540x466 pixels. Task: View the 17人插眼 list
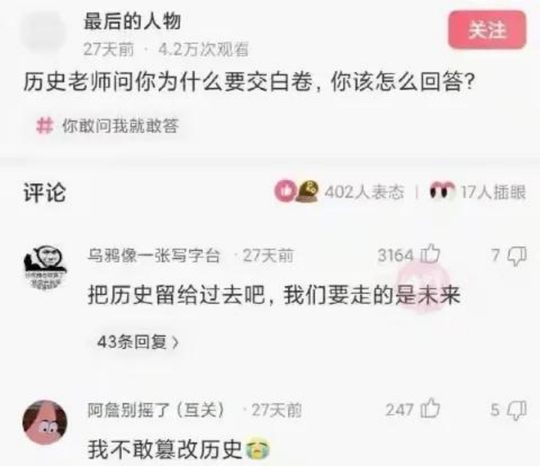[493, 191]
